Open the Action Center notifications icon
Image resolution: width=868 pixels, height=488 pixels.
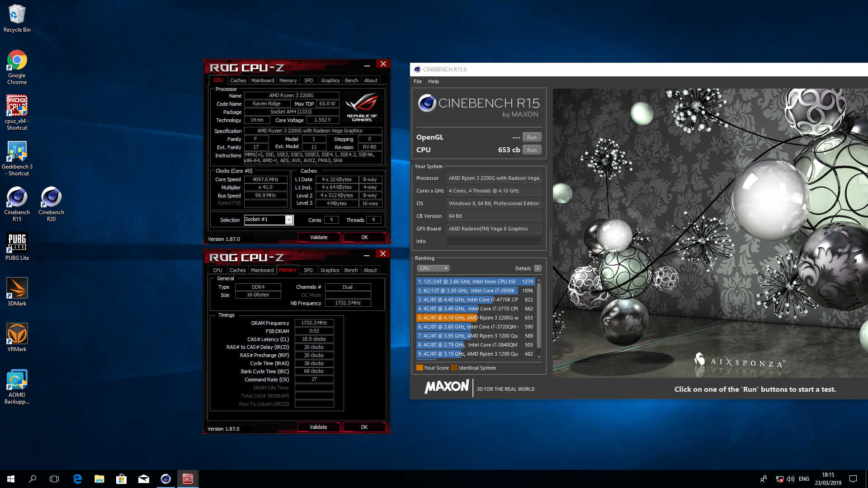[x=853, y=479]
